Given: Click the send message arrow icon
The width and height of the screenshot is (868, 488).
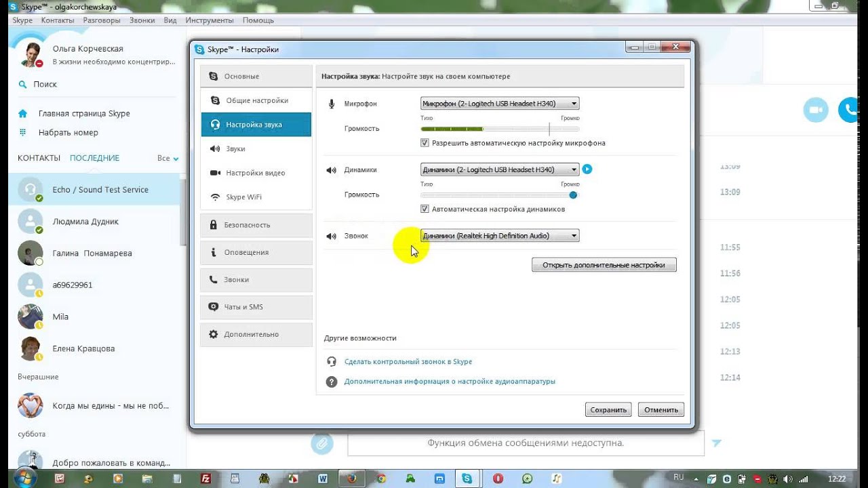Looking at the screenshot, I should click(716, 443).
